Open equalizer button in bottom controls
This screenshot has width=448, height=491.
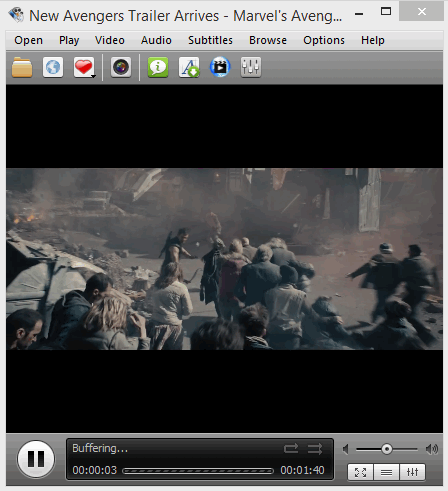[412, 472]
